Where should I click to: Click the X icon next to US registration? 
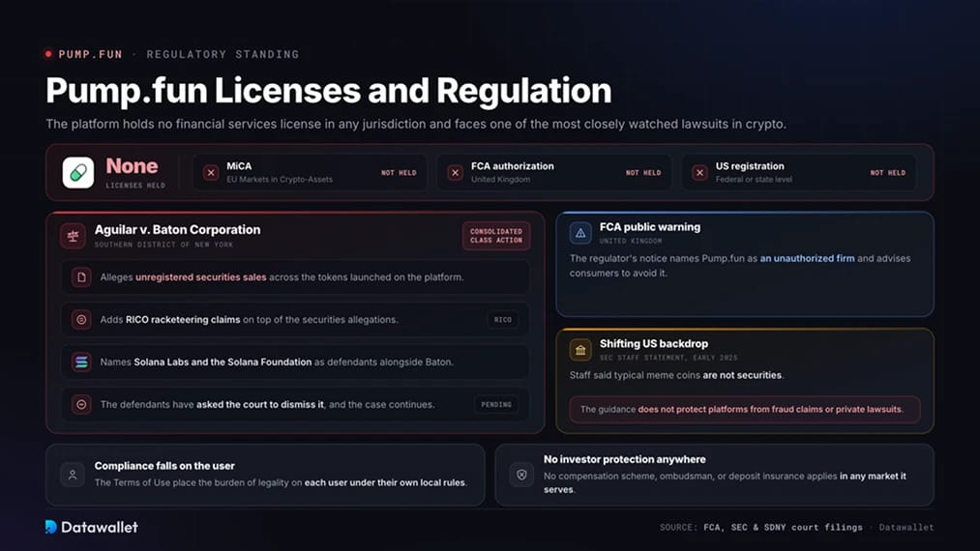coord(699,172)
